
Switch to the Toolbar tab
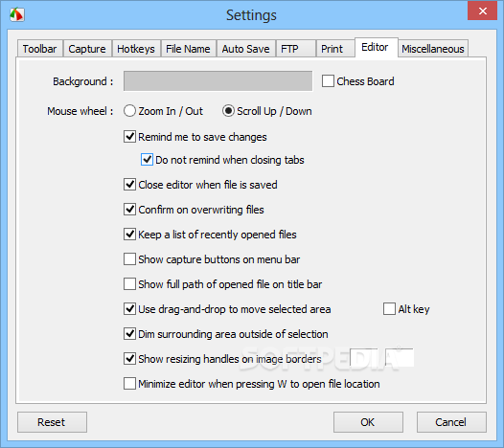40,49
